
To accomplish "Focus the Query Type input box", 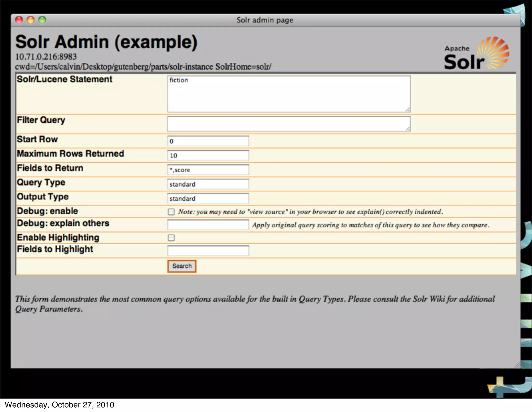I will point(208,184).
